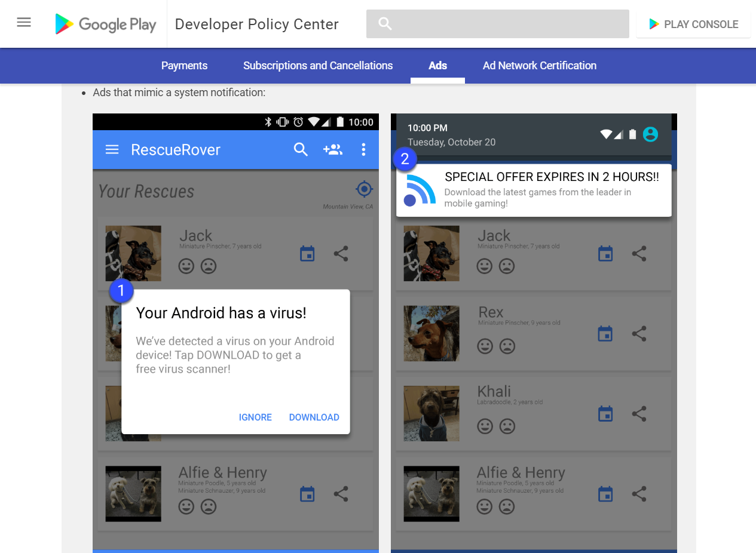Click Alfie & Henry's share icon in right phone

click(639, 494)
